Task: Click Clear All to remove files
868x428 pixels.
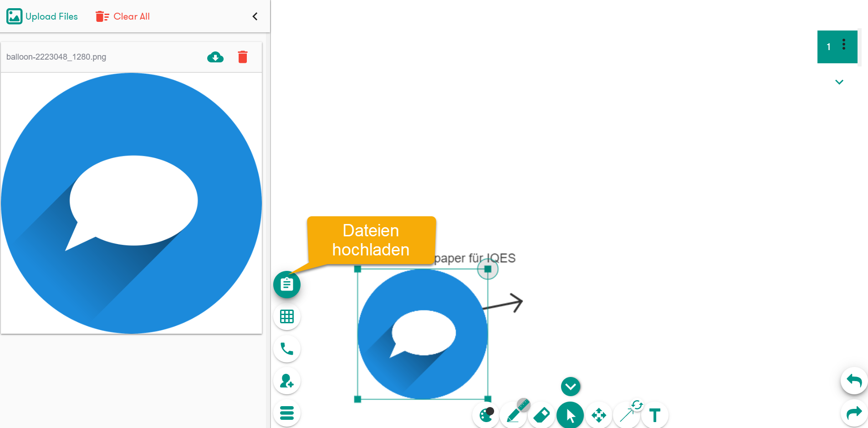Action: (x=123, y=16)
